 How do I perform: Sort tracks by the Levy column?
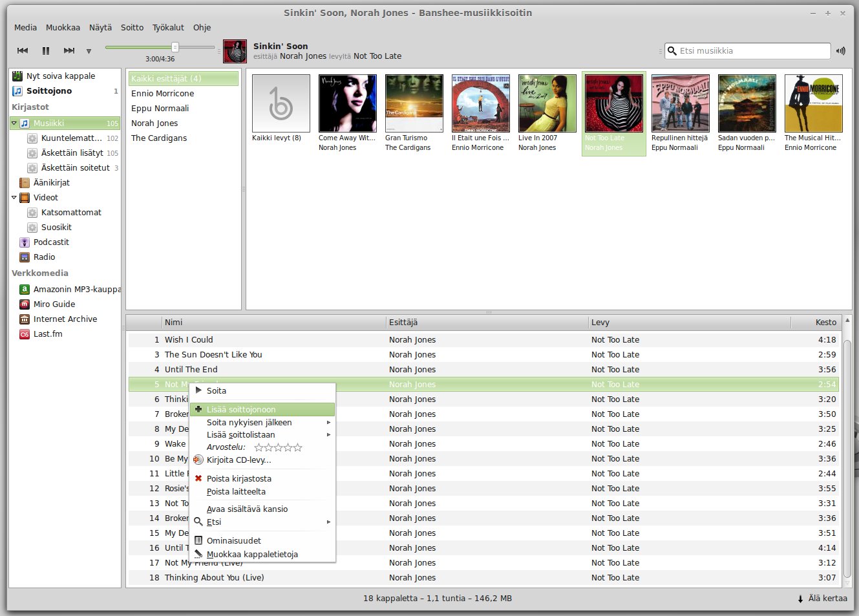689,323
